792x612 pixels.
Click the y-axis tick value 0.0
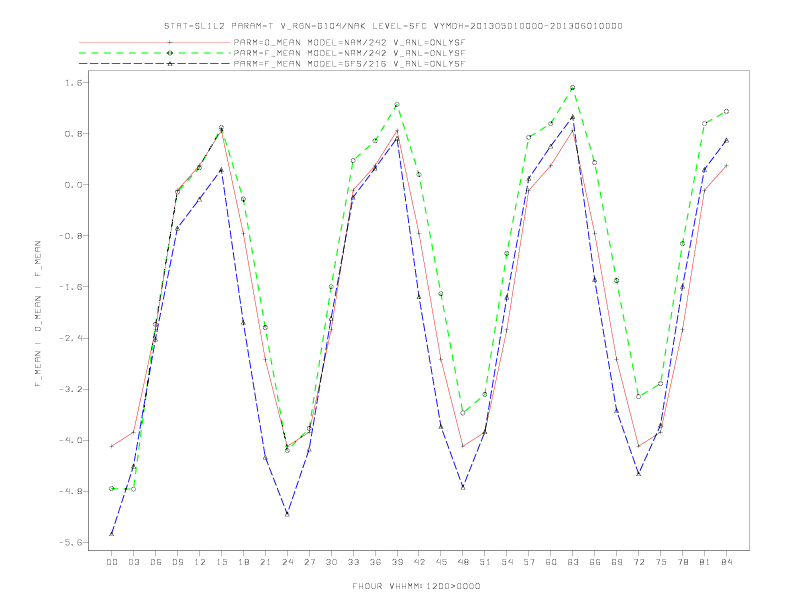(x=73, y=185)
